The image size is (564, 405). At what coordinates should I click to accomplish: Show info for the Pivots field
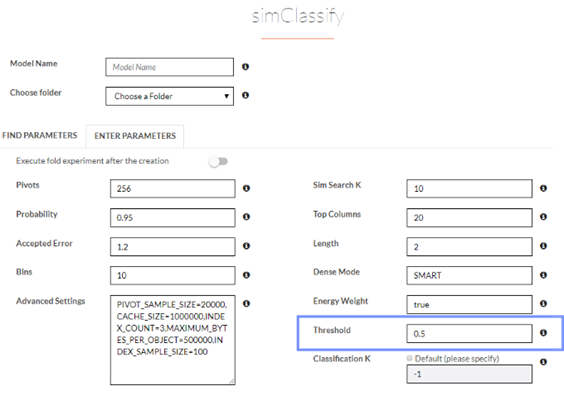tap(246, 188)
